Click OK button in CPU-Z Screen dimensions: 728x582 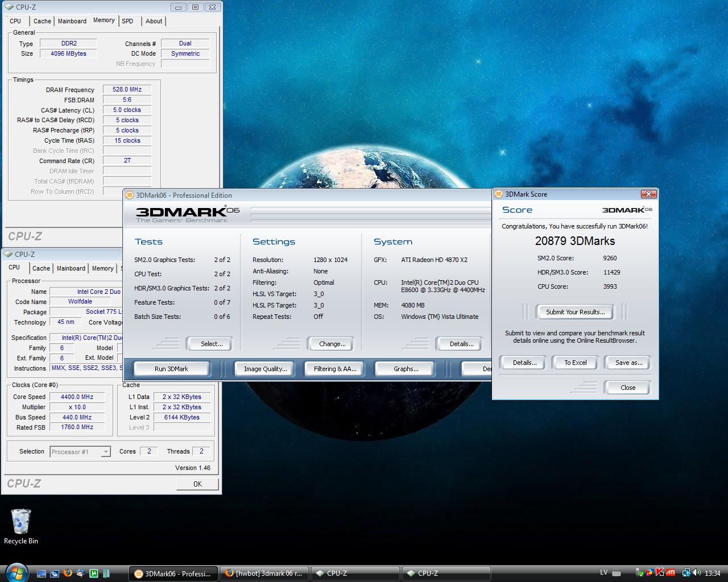coord(197,484)
